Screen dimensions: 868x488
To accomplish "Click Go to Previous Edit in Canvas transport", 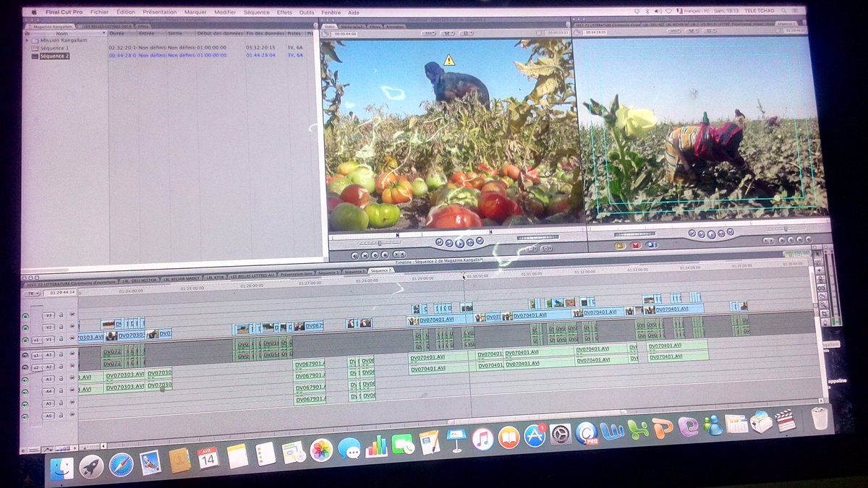I will pos(692,234).
